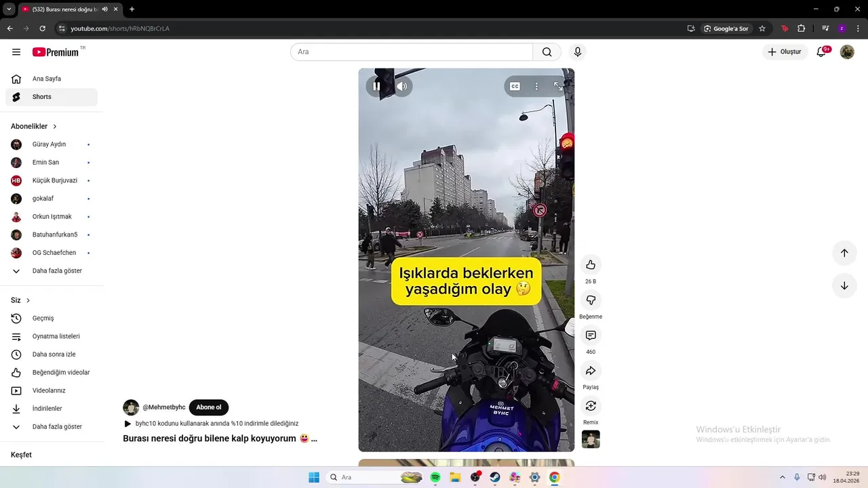Open Küçük Burjuvazi channel
This screenshot has width=868, height=488.
(x=52, y=180)
